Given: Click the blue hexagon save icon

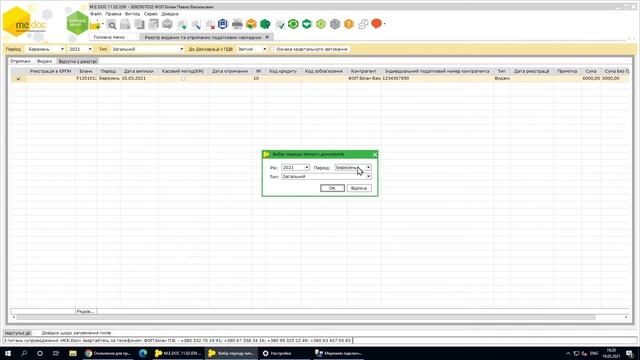Looking at the screenshot, I should (223, 24).
